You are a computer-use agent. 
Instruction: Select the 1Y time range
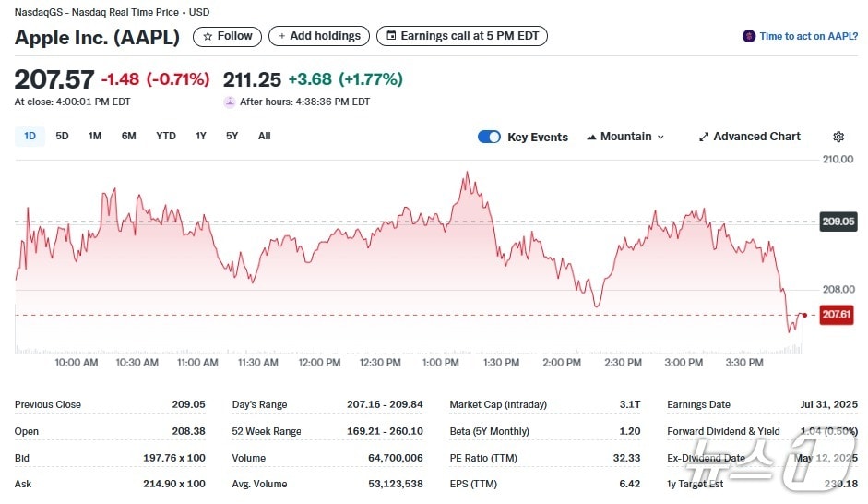(x=200, y=137)
